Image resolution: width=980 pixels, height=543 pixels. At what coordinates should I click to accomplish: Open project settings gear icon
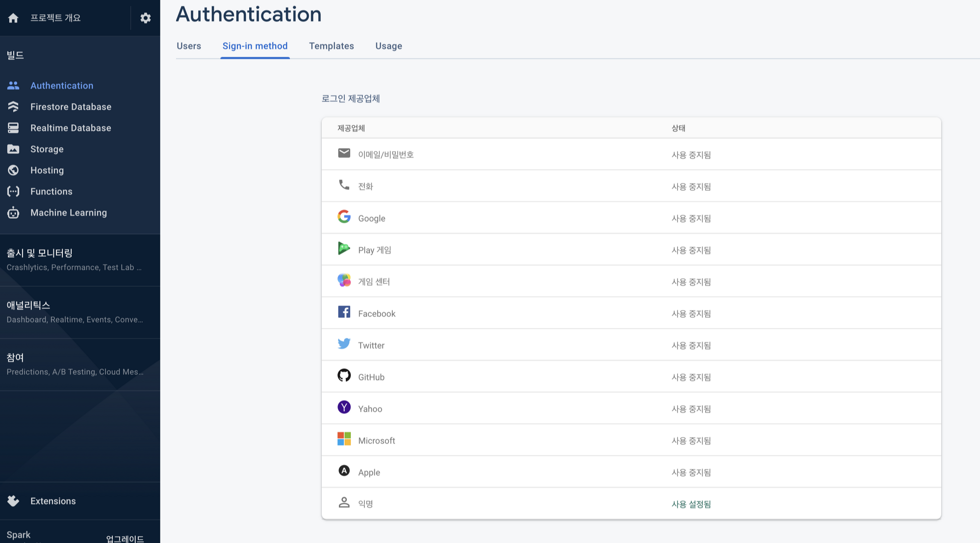pyautogui.click(x=145, y=18)
